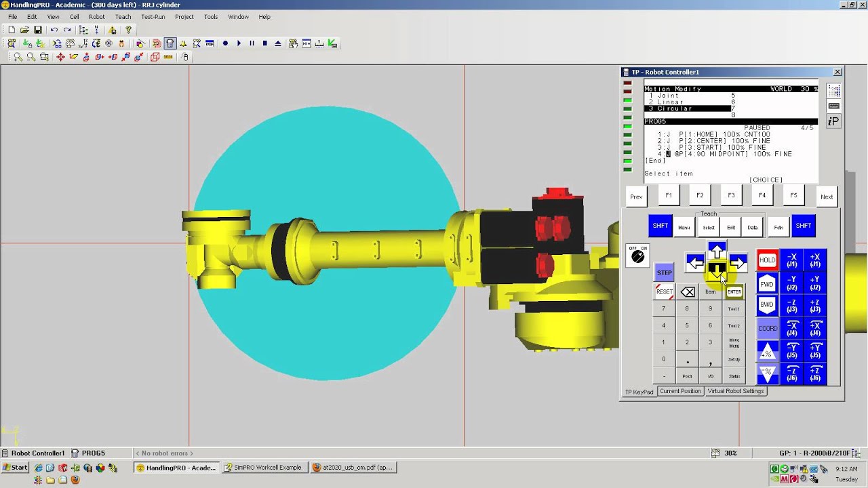Click the Next key on pendant
Viewport: 868px width, 488px height.
tap(827, 197)
